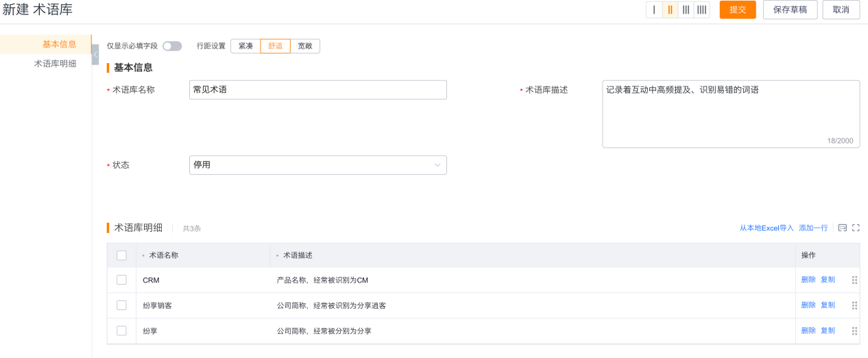Switch to single-column layout icon
This screenshot has width=868, height=358.
[x=654, y=10]
